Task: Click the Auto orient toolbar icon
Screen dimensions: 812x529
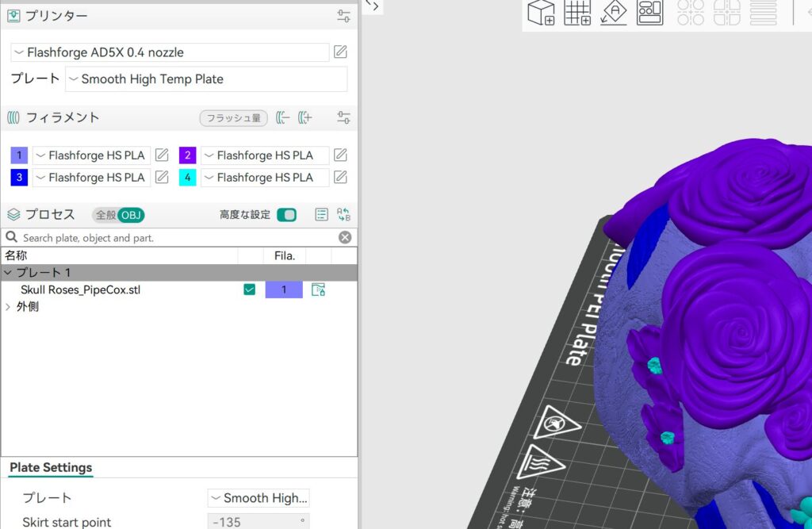Action: 613,13
